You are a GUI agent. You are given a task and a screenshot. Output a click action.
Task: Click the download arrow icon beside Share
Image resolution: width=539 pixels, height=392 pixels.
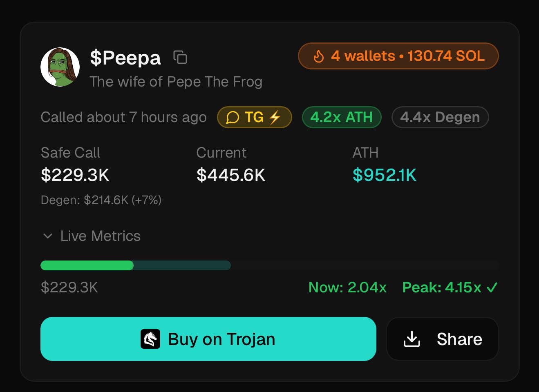click(412, 339)
